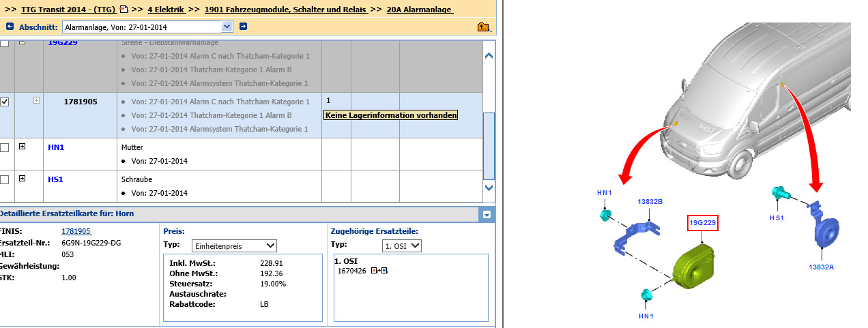This screenshot has height=328, width=868.
Task: Go to the previous section arrow
Action: [x=10, y=27]
